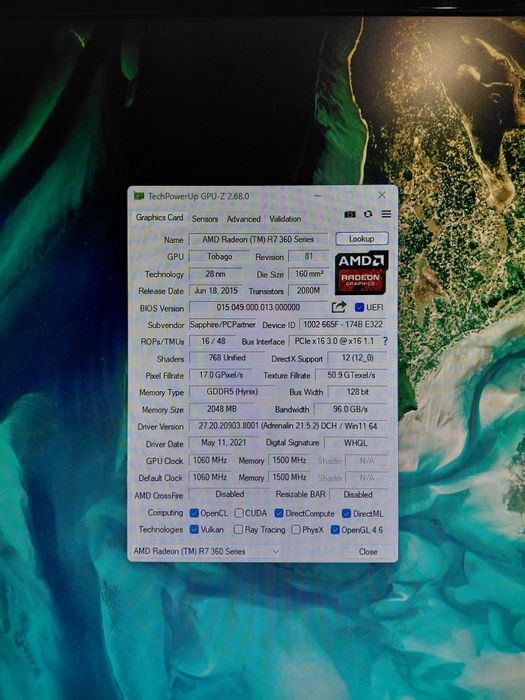The image size is (525, 700).
Task: Open the hamburger menu in GPU-Z
Action: click(x=386, y=214)
